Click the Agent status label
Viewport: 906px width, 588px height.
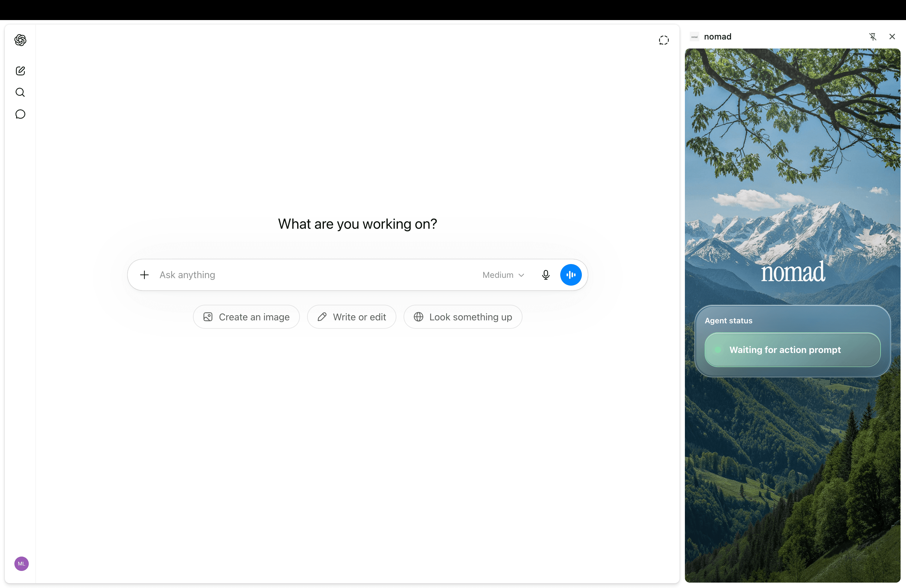[728, 321]
